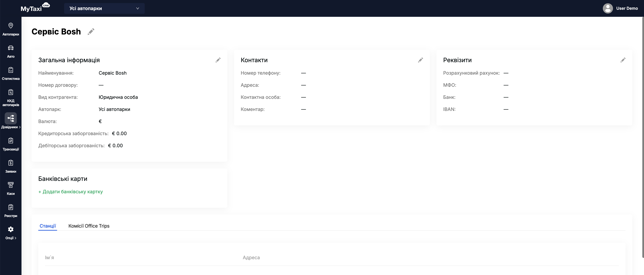The image size is (644, 275).
Task: Edit the Сервіс Bosh title via pencil
Action: [91, 32]
